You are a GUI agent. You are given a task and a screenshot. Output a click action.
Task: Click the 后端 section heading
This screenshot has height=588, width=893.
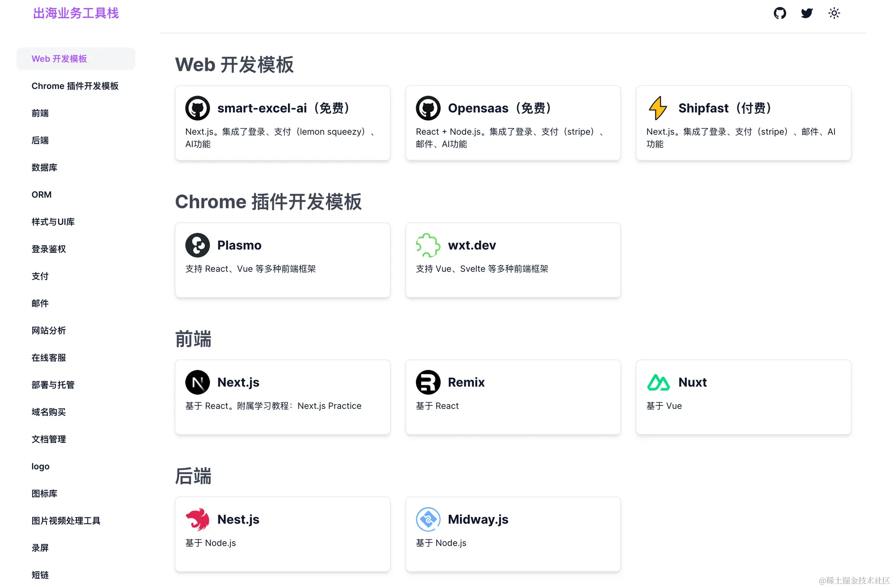click(x=193, y=476)
